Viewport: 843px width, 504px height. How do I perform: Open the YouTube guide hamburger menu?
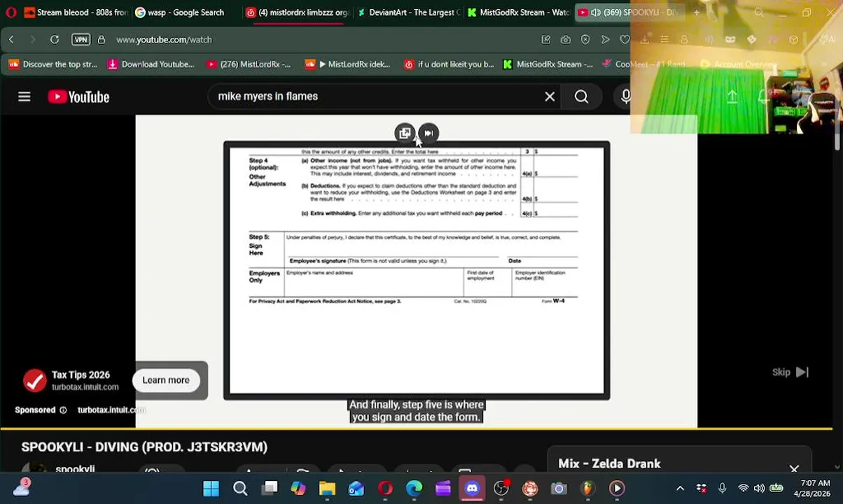pos(25,97)
